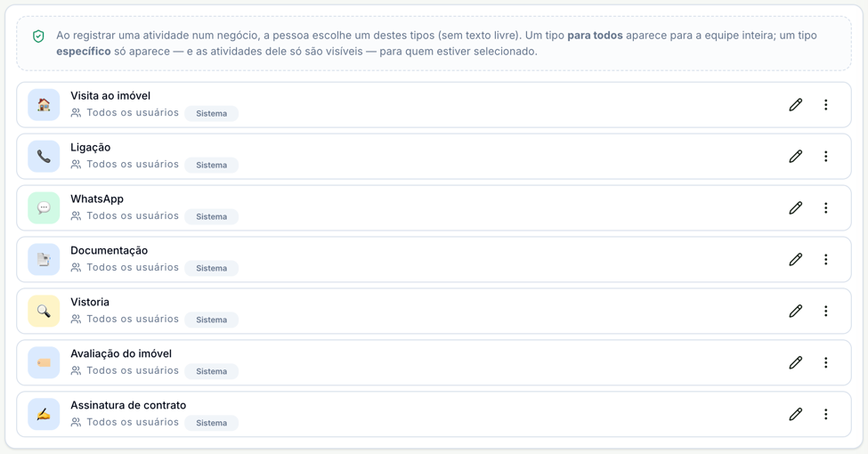
Task: Open more options for Assinatura de contrato
Action: (825, 414)
